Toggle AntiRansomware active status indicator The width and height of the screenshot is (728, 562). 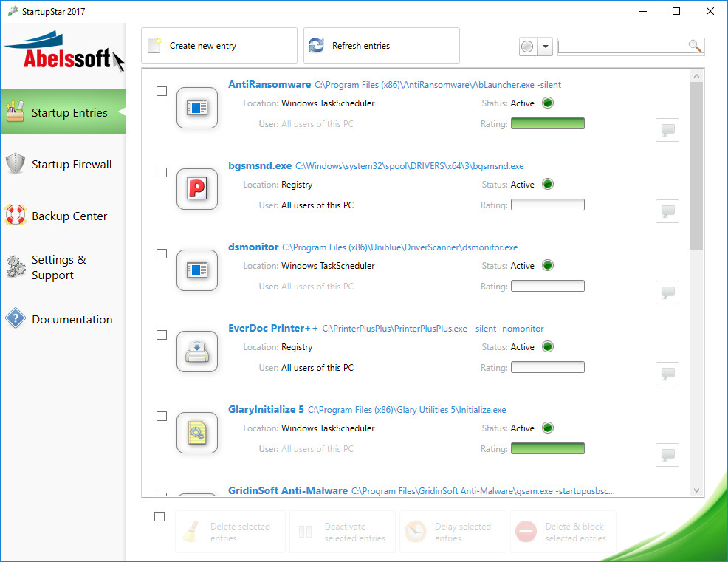548,103
